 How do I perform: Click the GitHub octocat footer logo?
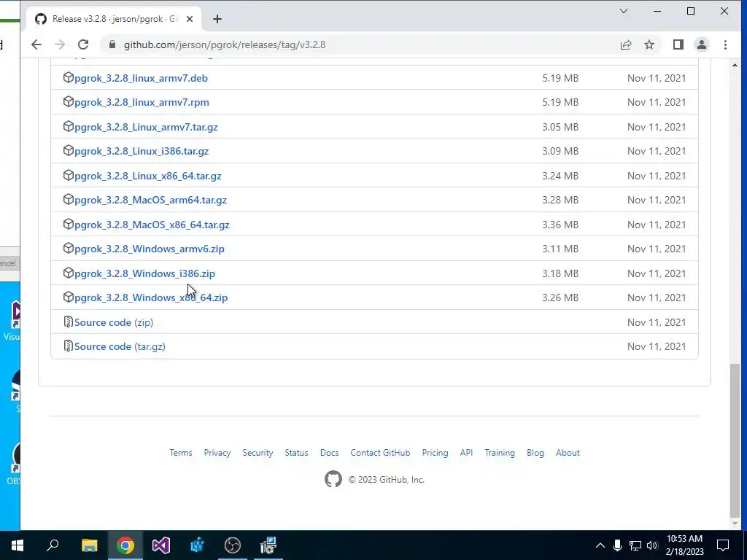pyautogui.click(x=333, y=479)
